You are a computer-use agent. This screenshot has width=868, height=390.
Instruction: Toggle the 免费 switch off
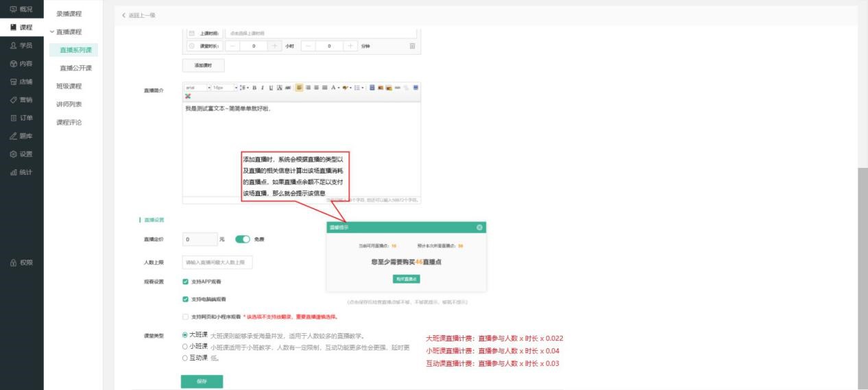243,239
